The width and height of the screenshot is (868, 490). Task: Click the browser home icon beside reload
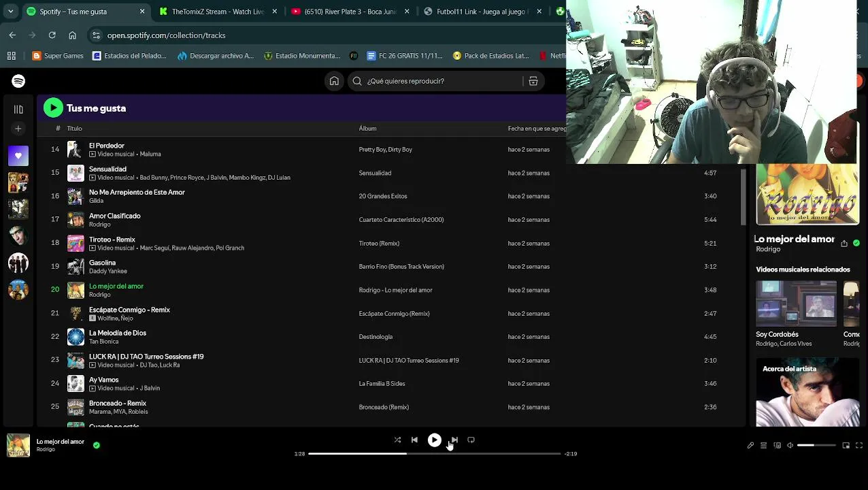(x=72, y=35)
